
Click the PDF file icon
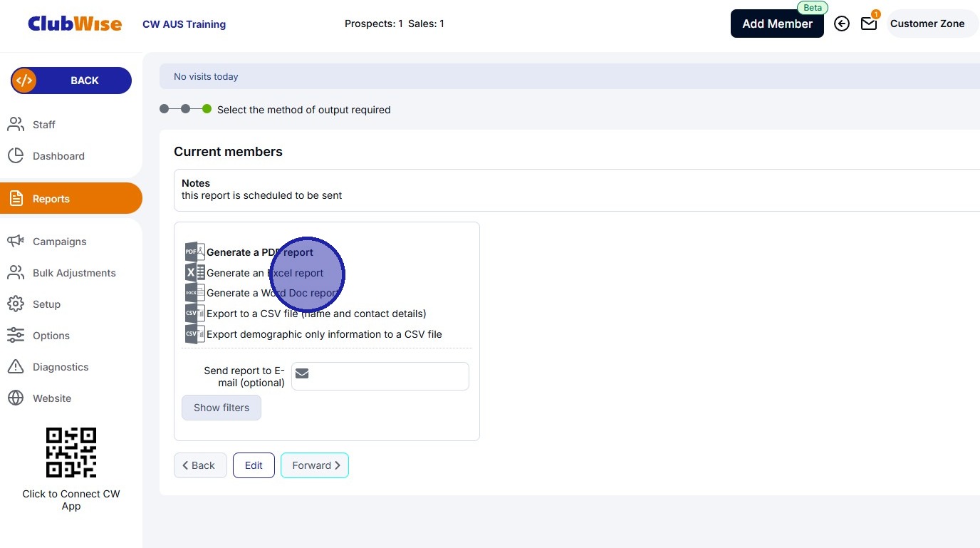coord(194,252)
